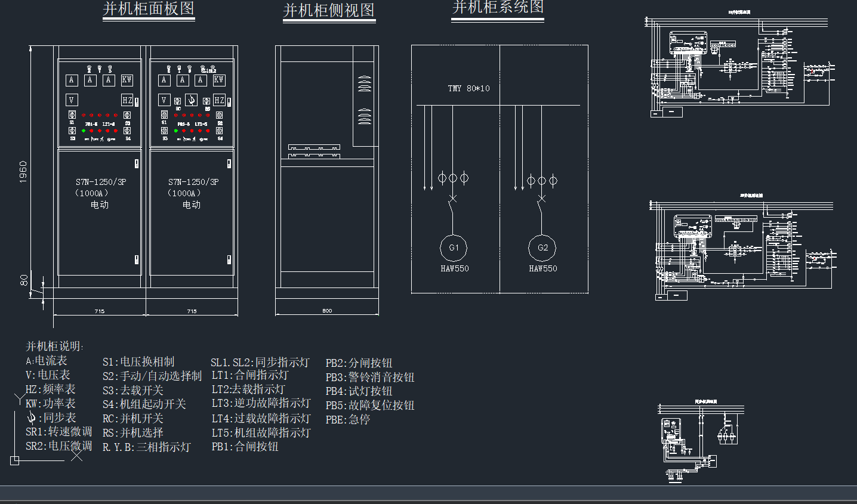Screen dimensions: 857x504
Task: Click the KW power meter in left cabinet
Action: pos(127,80)
